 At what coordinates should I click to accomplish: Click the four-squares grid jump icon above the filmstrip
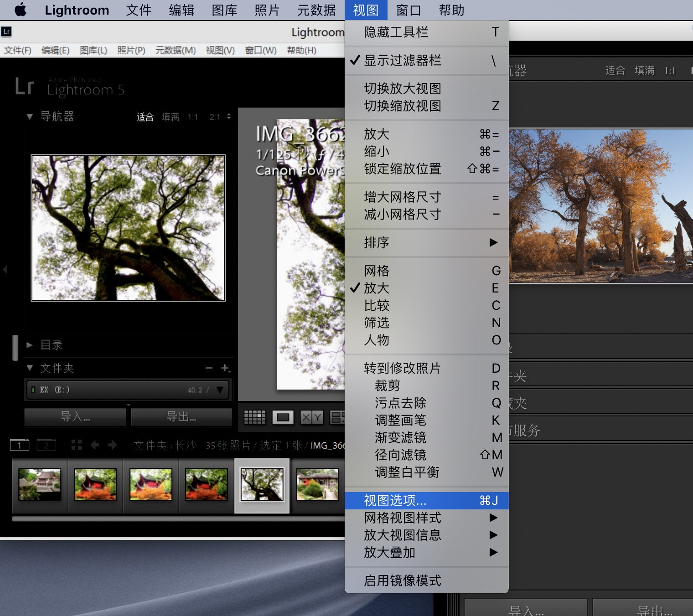77,445
